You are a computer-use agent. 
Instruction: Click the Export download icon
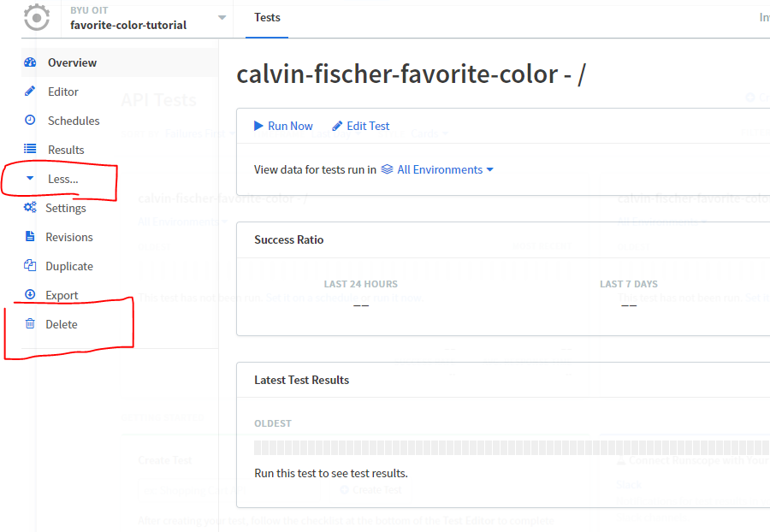tap(30, 295)
